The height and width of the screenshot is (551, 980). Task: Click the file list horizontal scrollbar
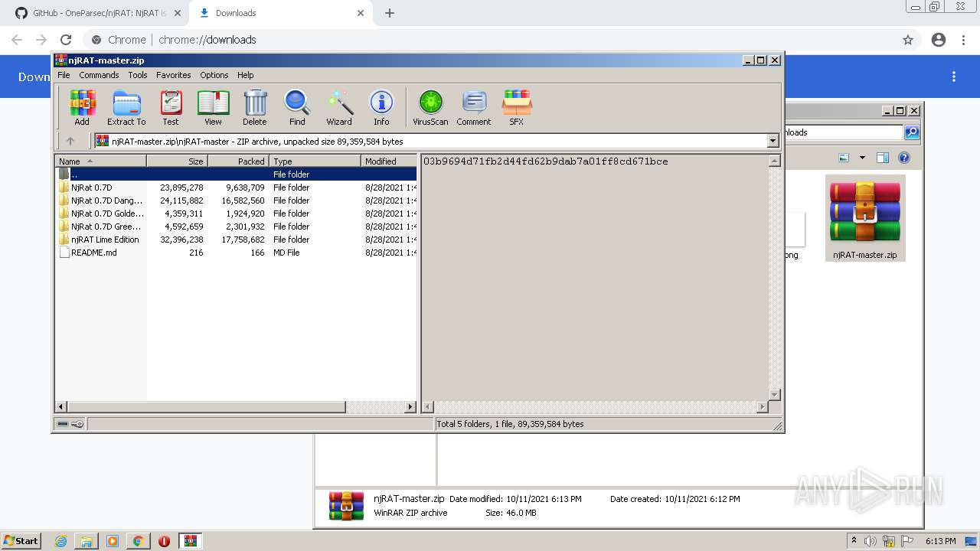pos(207,407)
